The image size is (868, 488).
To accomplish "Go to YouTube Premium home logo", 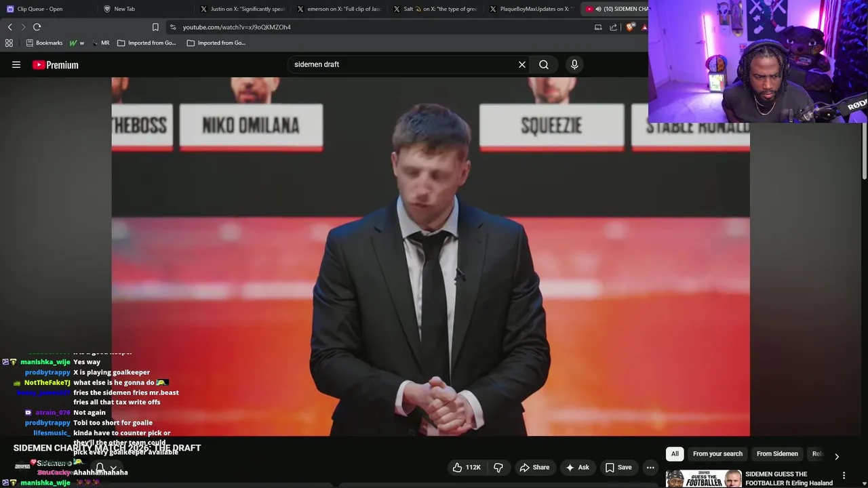I will pos(56,65).
